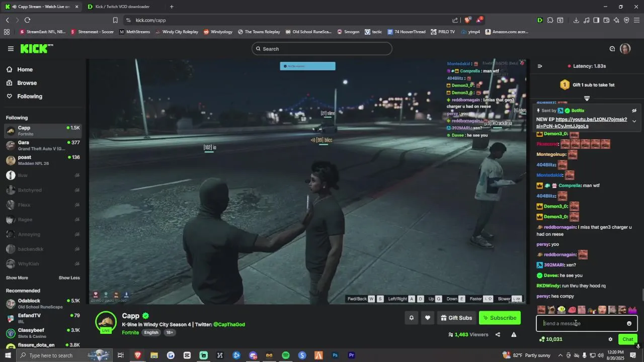Collapse the pinned message chevron
The height and width of the screenshot is (362, 644).
coord(634,121)
